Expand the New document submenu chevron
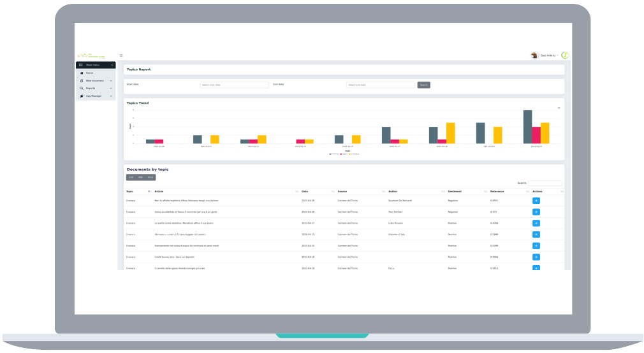The image size is (644, 353). (111, 81)
